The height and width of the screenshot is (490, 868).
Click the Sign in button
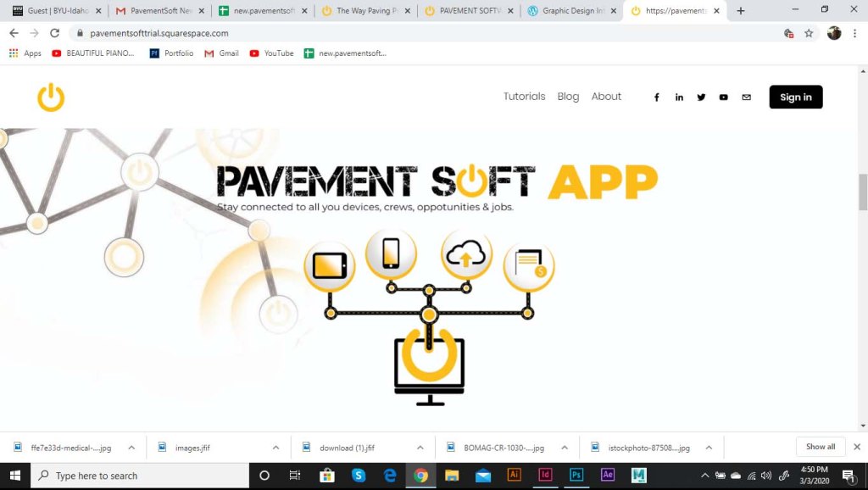pyautogui.click(x=795, y=97)
